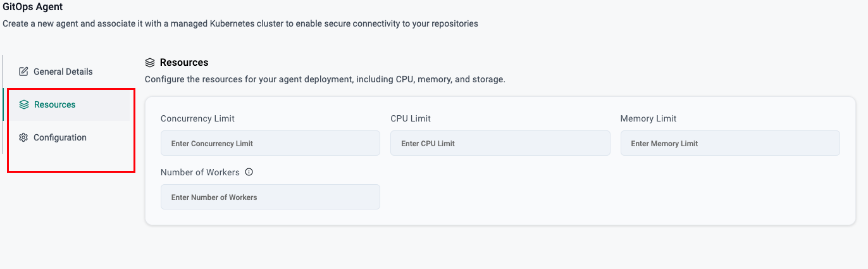Click the Number of Workers label

tap(200, 172)
